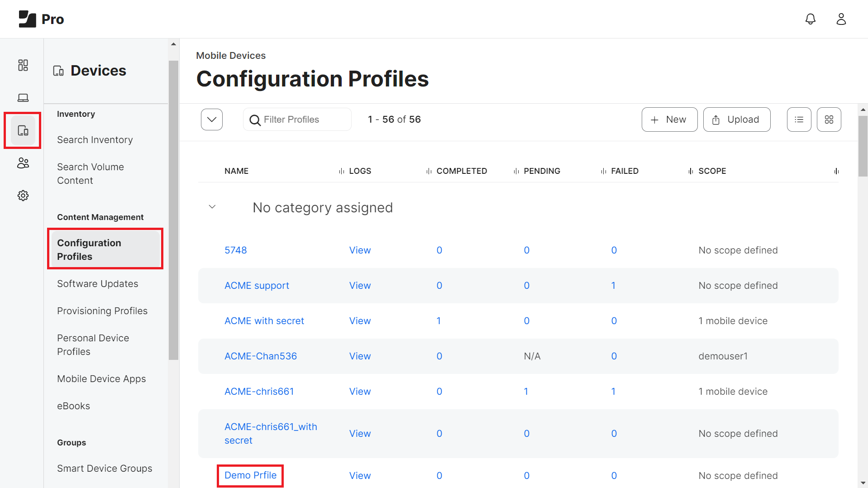This screenshot has height=488, width=868.
Task: Click the search magnifier in Filter Profiles
Action: 255,120
